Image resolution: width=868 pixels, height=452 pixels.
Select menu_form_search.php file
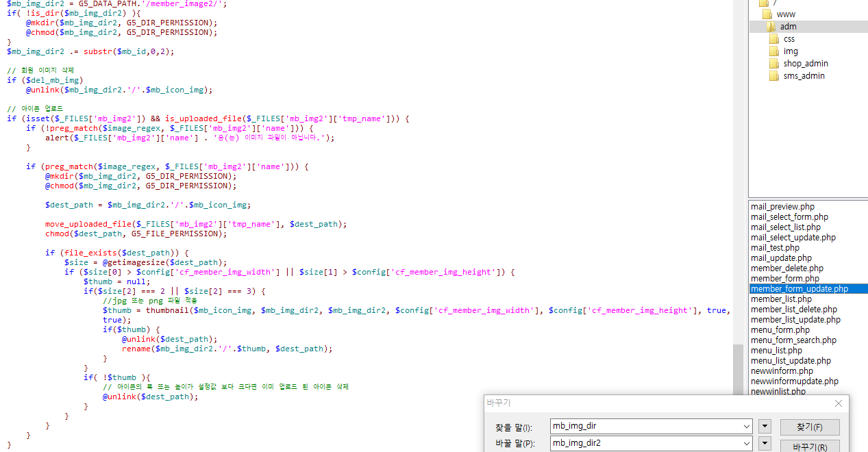pyautogui.click(x=793, y=340)
